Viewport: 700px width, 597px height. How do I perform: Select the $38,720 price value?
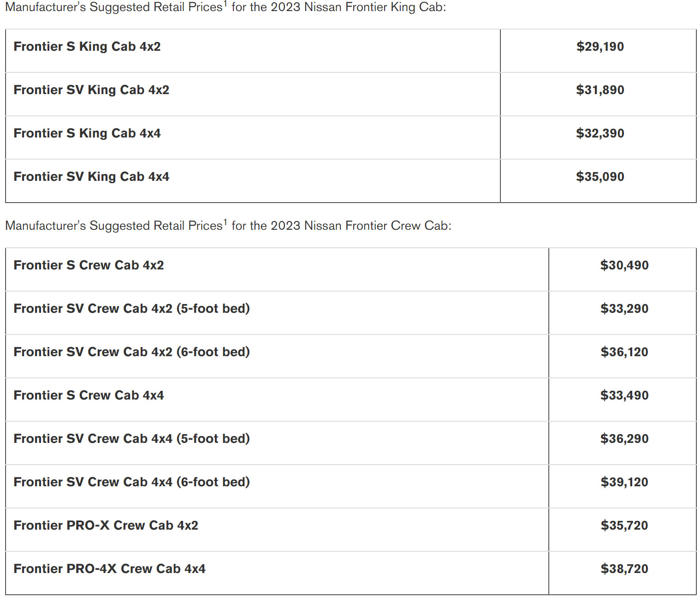[x=624, y=569]
